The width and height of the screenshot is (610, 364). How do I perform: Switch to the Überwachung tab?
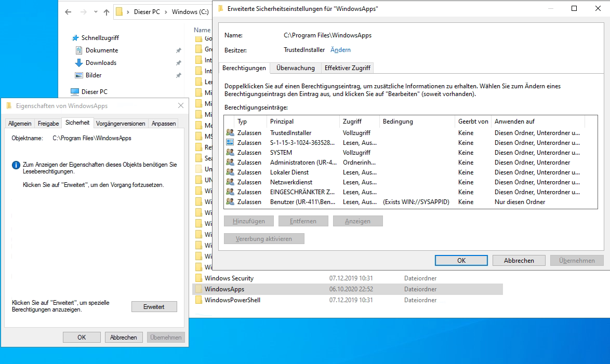click(295, 68)
